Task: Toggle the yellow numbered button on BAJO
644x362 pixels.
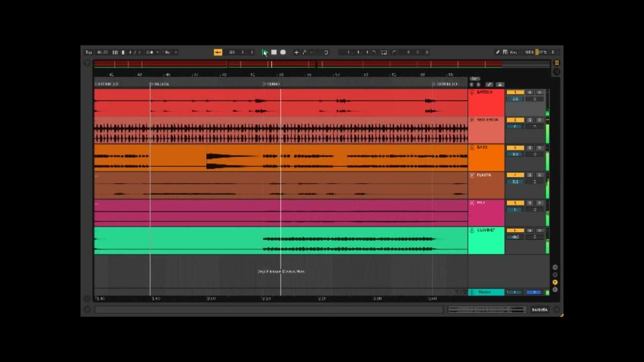Action: [515, 148]
